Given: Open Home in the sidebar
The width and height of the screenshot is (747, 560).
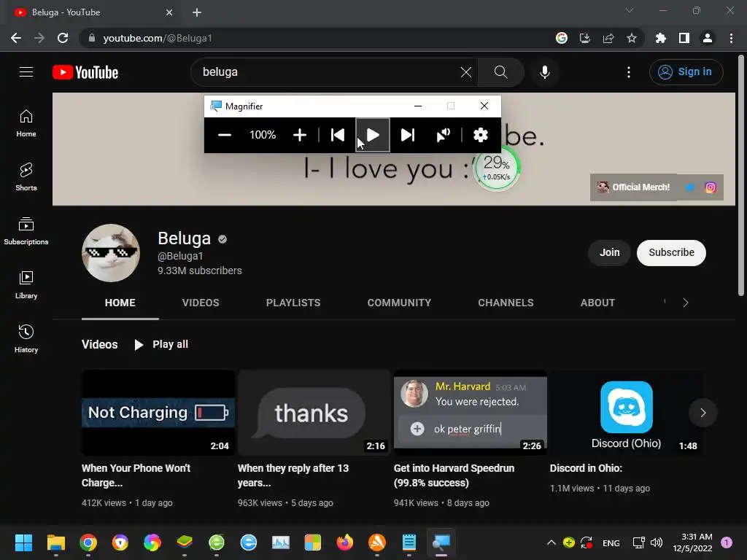Looking at the screenshot, I should [26, 122].
